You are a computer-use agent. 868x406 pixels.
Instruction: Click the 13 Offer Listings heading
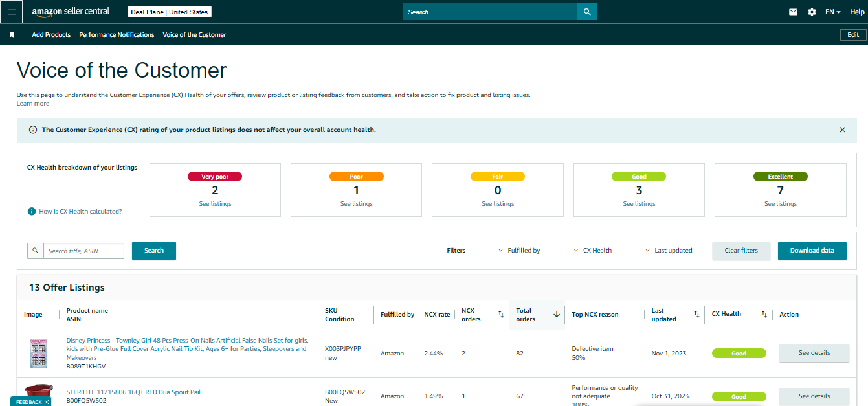67,288
